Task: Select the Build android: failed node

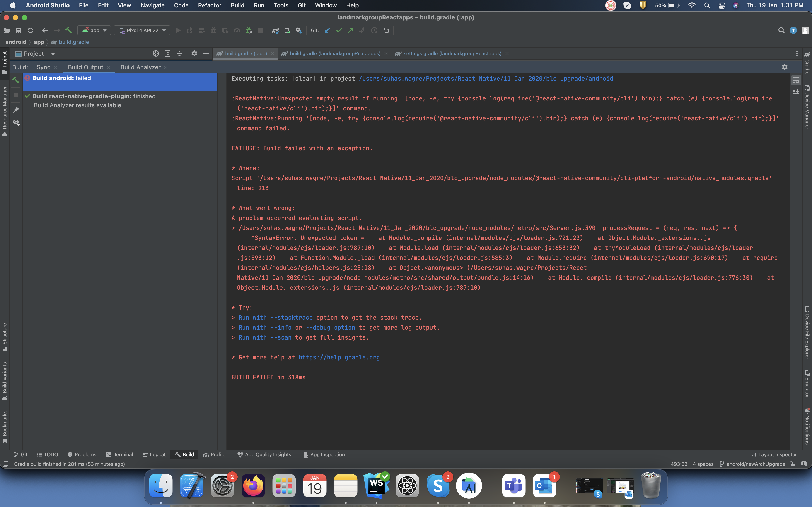Action: [61, 78]
